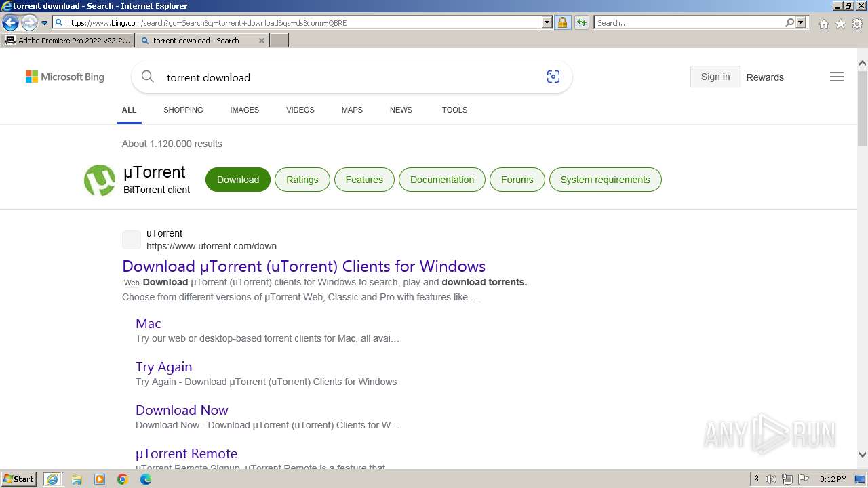Click the network tray icon
Image resolution: width=868 pixels, height=488 pixels.
(787, 479)
